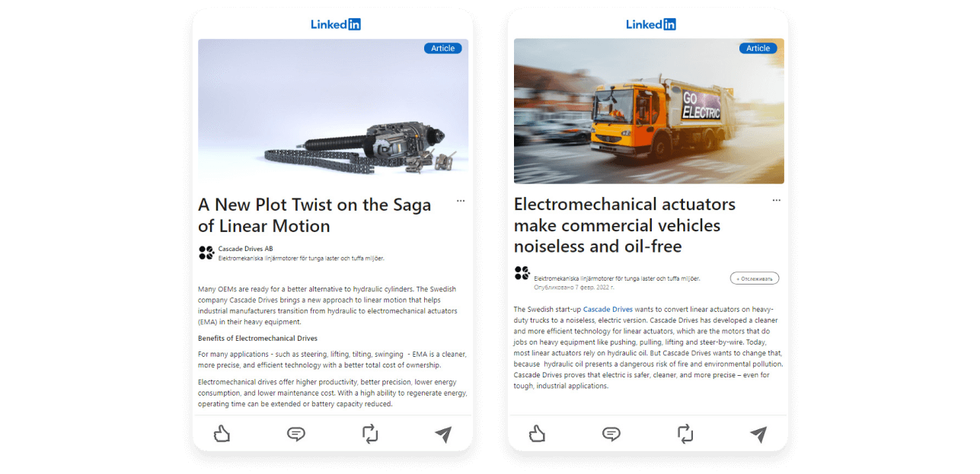Repost the Linear Motion article
Viewport: 980px width, 474px height.
pos(370,434)
